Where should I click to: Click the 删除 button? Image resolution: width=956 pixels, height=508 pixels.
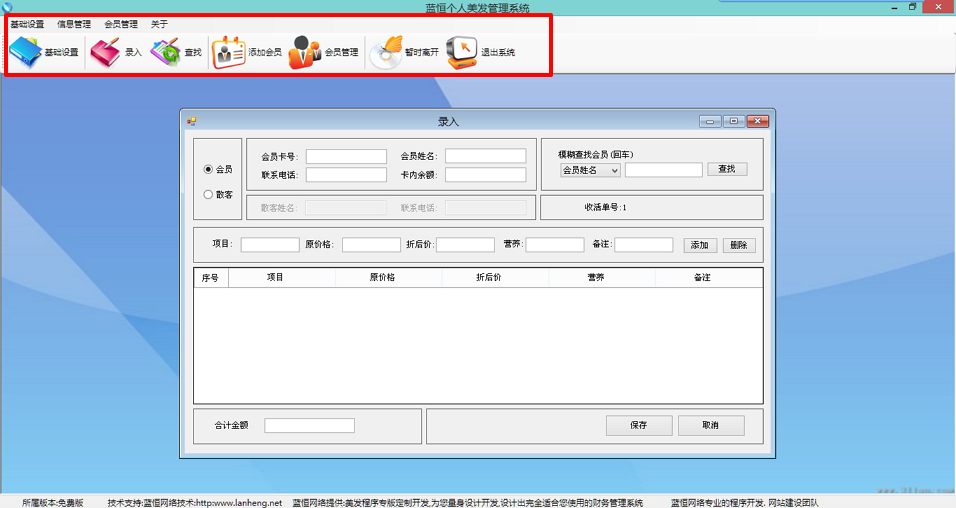coord(739,245)
